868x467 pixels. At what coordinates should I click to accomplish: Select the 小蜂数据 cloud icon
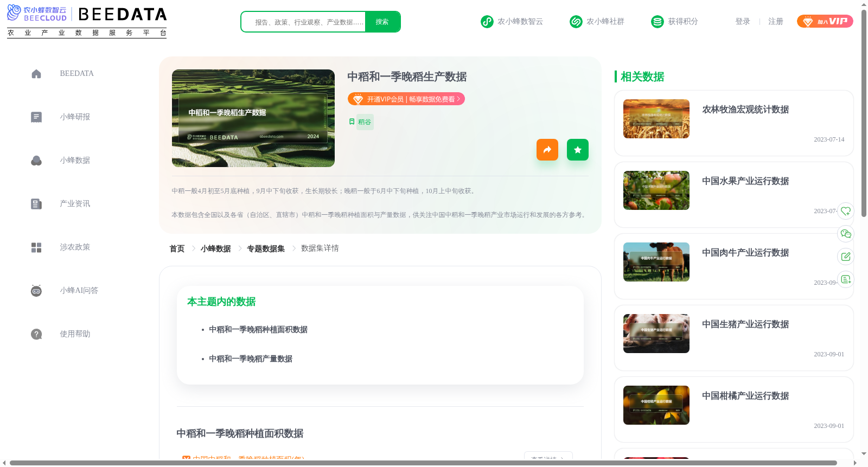[x=36, y=161]
